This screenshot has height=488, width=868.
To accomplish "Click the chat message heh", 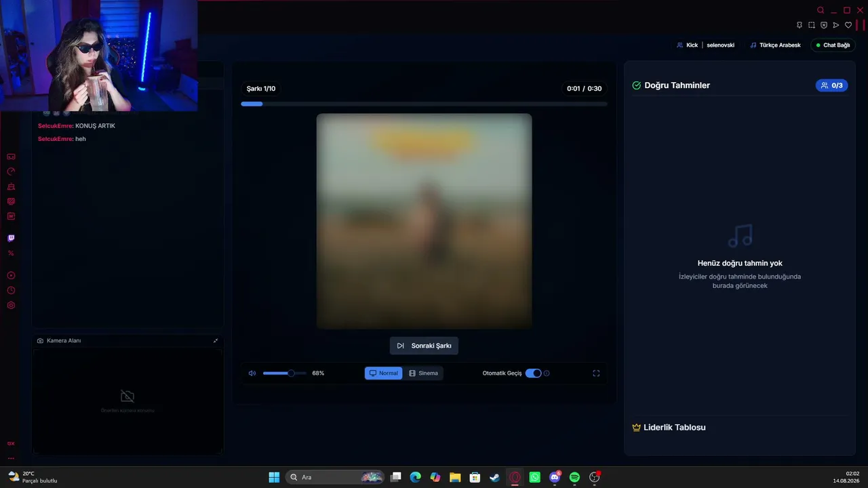I will point(81,139).
